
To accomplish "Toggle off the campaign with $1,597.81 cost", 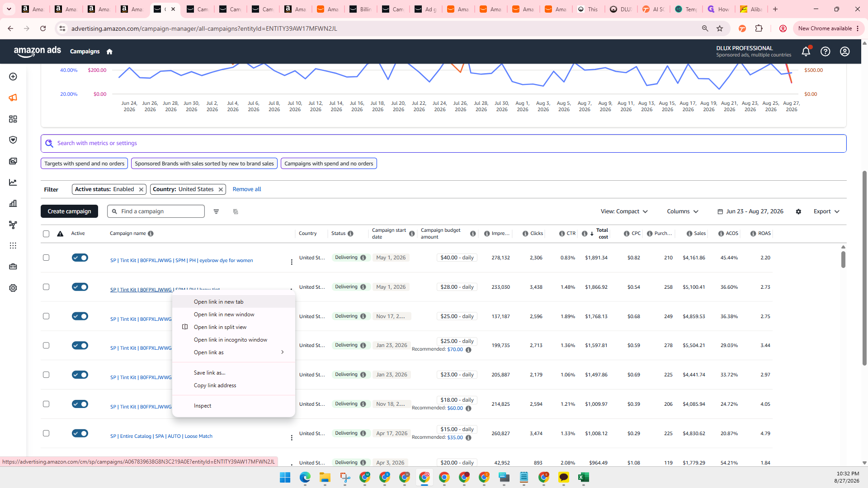I will point(80,345).
